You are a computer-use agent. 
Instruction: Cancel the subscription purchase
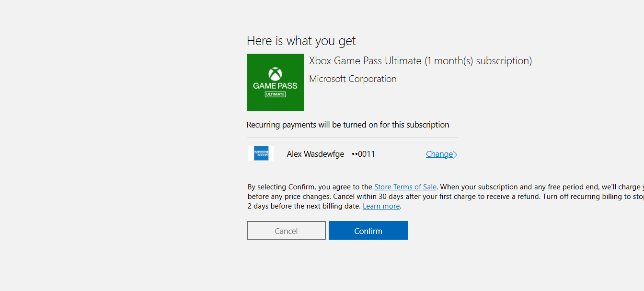(286, 231)
